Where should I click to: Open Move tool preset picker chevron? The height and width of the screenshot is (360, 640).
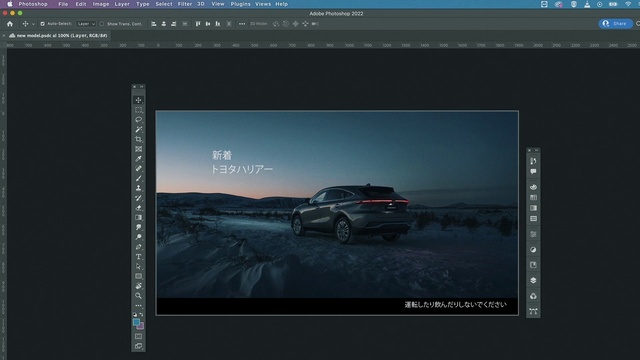click(x=33, y=24)
